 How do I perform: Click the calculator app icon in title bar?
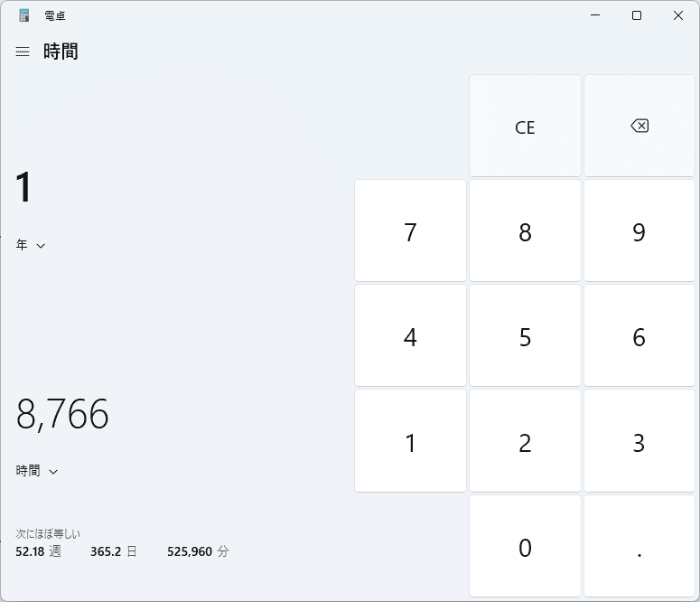coord(23,15)
